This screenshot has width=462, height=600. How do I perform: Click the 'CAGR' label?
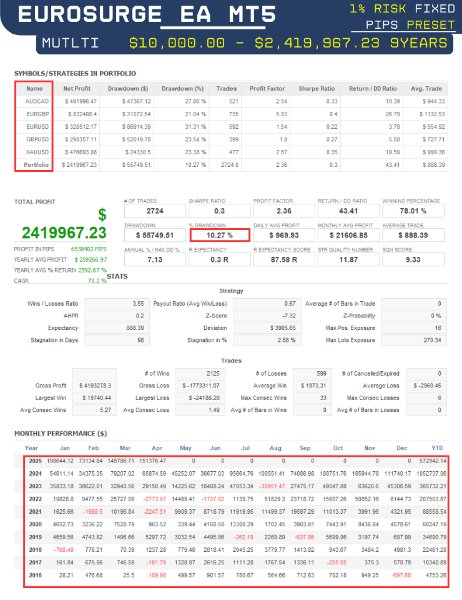point(21,281)
